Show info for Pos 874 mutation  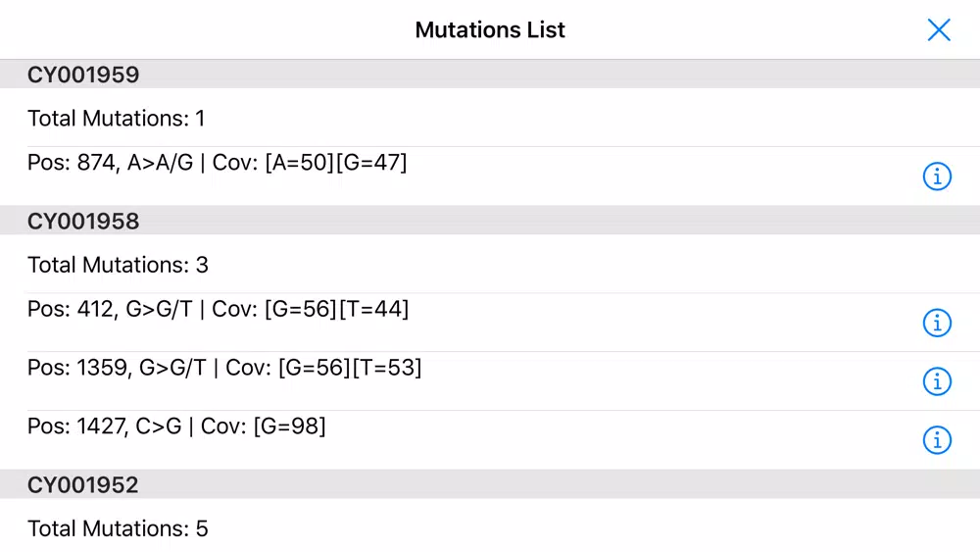point(937,176)
